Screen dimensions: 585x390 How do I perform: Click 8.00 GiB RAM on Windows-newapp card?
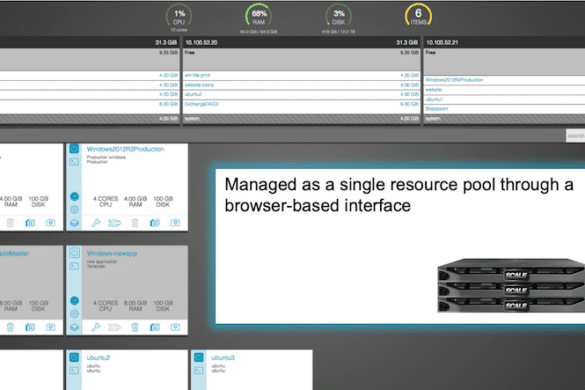click(135, 306)
